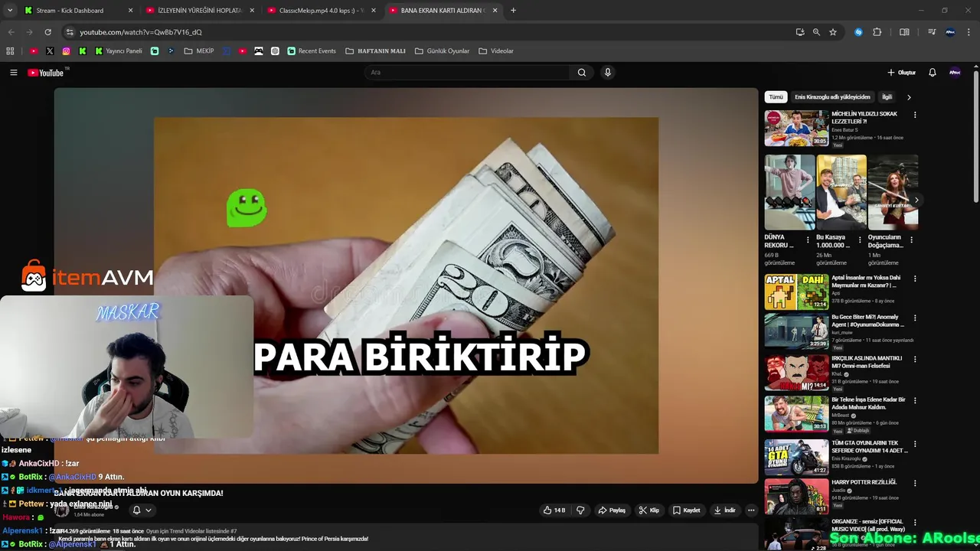The image size is (980, 551).
Task: Open Günlük Oyunlar bookmarks folder
Action: [442, 51]
